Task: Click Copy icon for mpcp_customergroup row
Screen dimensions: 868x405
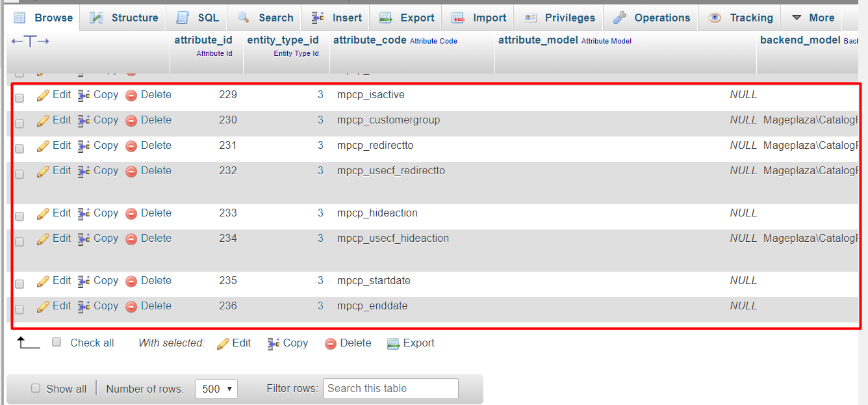Action: (84, 121)
